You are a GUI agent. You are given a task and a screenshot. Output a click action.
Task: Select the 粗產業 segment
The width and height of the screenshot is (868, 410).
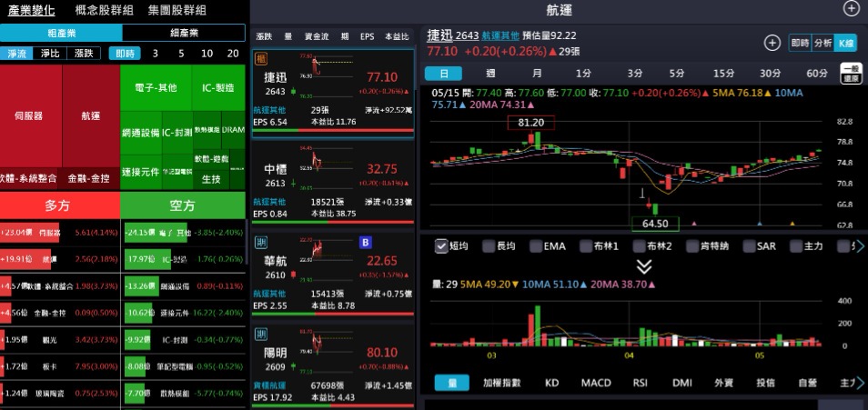61,33
